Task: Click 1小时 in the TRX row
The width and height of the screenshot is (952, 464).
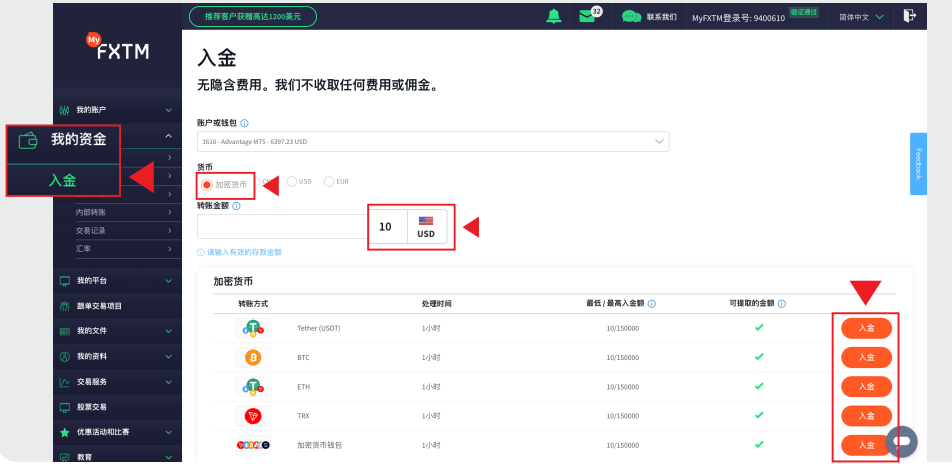Action: (430, 416)
